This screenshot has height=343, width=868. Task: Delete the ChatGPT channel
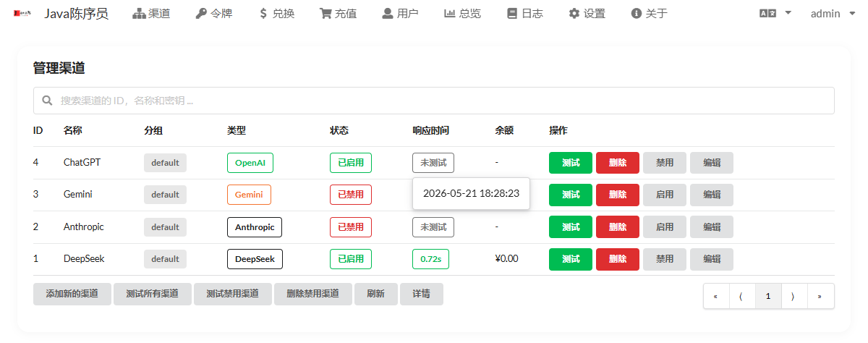618,163
